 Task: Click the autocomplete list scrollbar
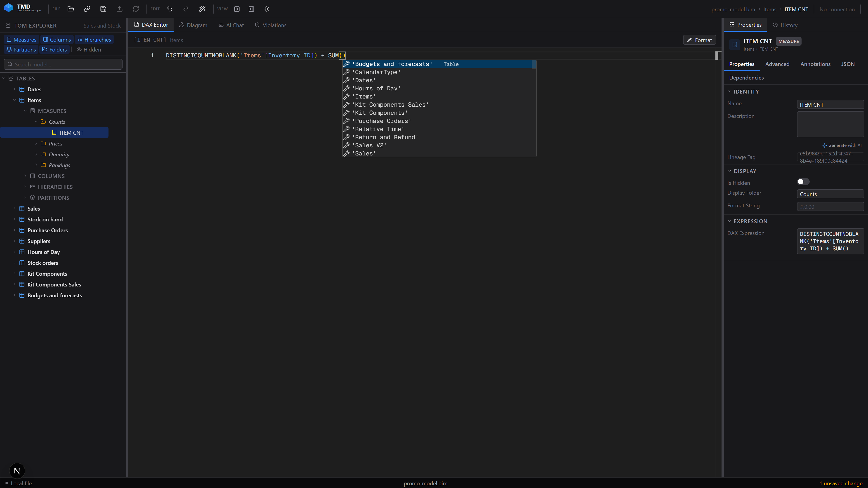point(534,65)
